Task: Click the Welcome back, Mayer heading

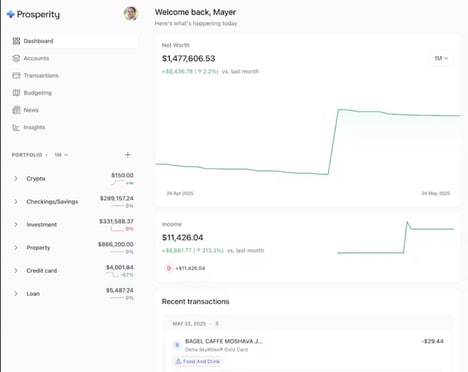Action: tap(195, 12)
